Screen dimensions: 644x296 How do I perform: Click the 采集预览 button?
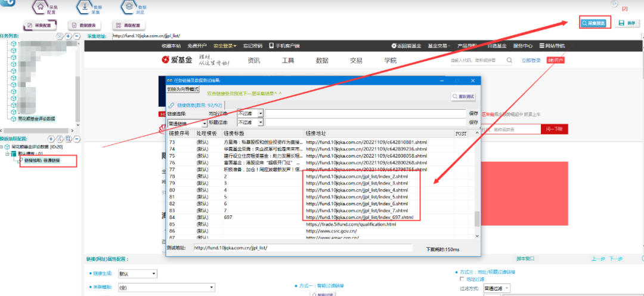click(595, 23)
